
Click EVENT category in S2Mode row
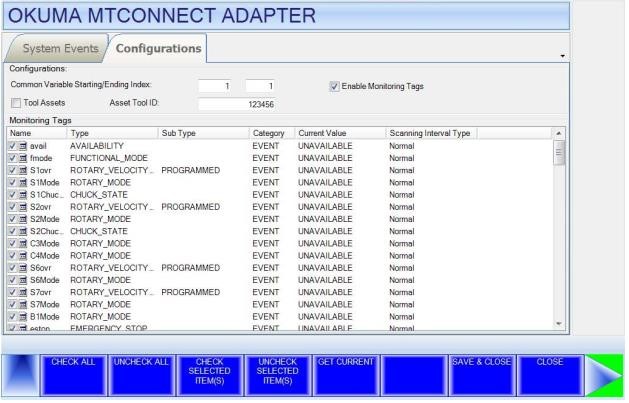[x=266, y=219]
